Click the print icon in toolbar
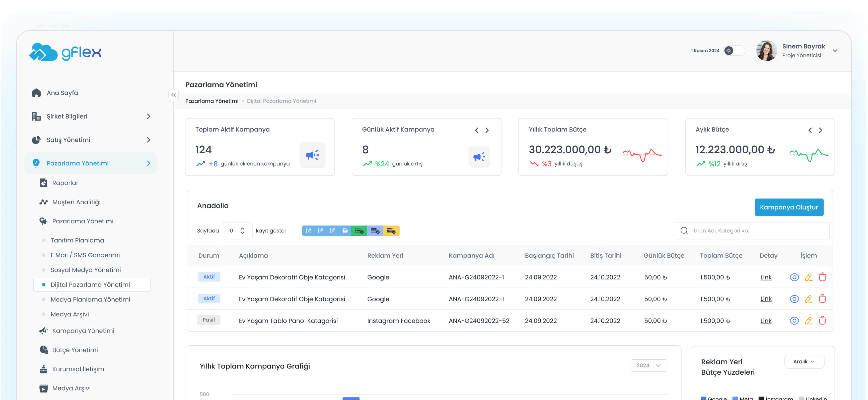The image size is (868, 400). tap(345, 231)
